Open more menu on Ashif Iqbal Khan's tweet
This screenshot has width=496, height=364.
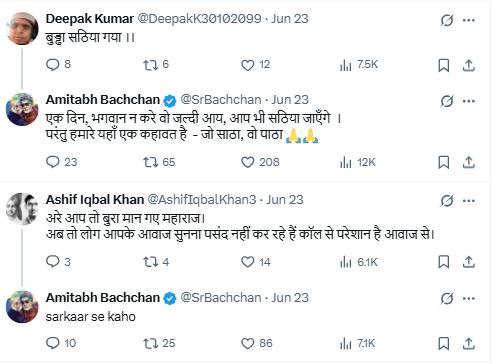[x=469, y=201]
